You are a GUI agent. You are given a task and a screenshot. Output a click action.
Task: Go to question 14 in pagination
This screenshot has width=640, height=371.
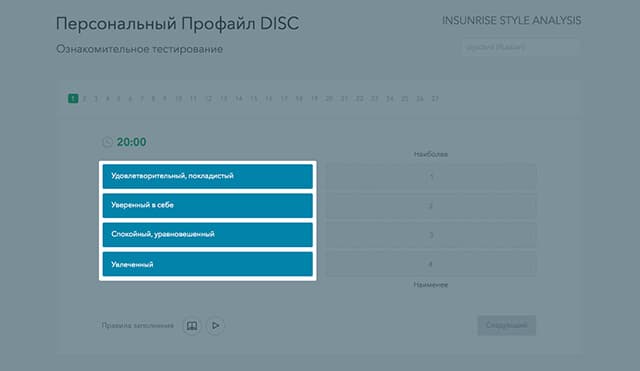(x=239, y=99)
